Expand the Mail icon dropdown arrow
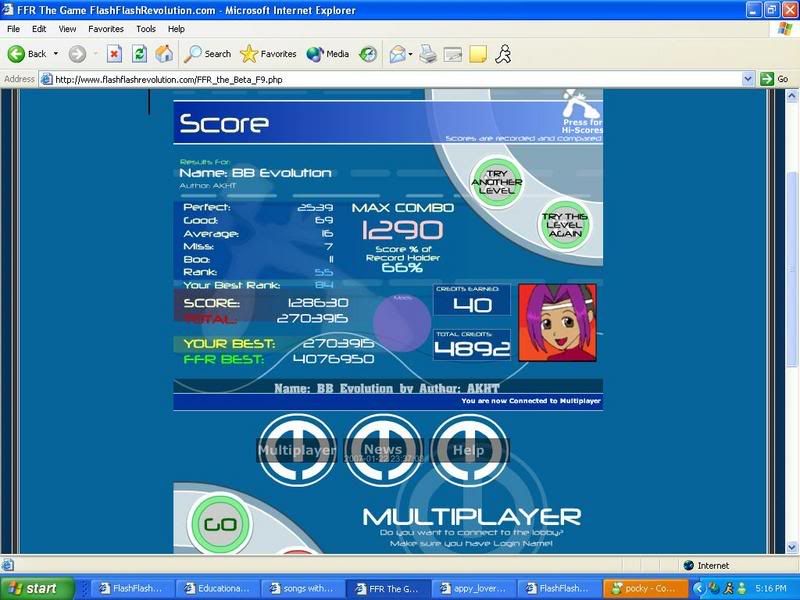This screenshot has width=800, height=600. [410, 54]
